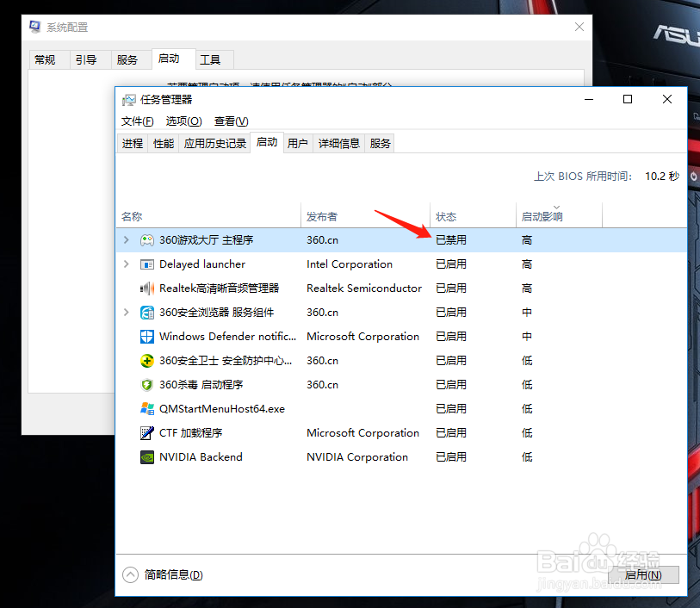Click 简略信息(D) label

pyautogui.click(x=174, y=575)
